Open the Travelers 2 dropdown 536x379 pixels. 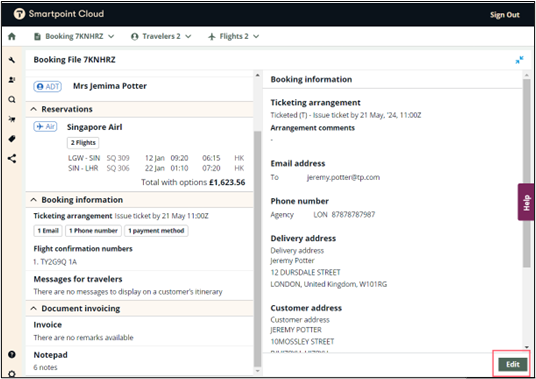(161, 36)
